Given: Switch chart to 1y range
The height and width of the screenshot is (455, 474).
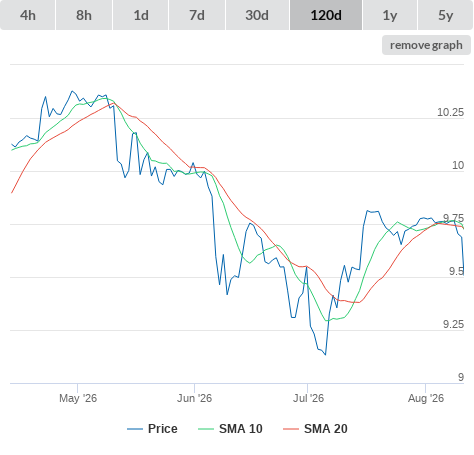Looking at the screenshot, I should click(390, 15).
